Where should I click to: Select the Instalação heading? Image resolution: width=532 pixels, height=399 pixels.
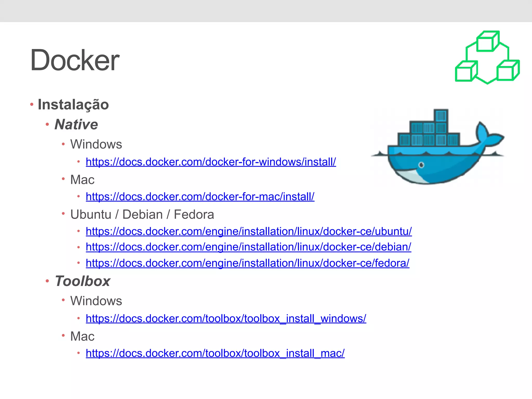tap(73, 104)
